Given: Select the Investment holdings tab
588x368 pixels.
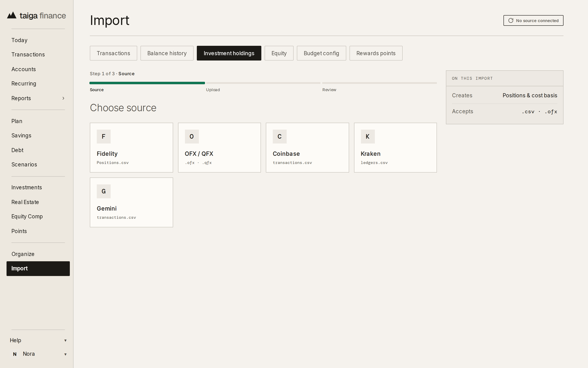Looking at the screenshot, I should coord(229,53).
